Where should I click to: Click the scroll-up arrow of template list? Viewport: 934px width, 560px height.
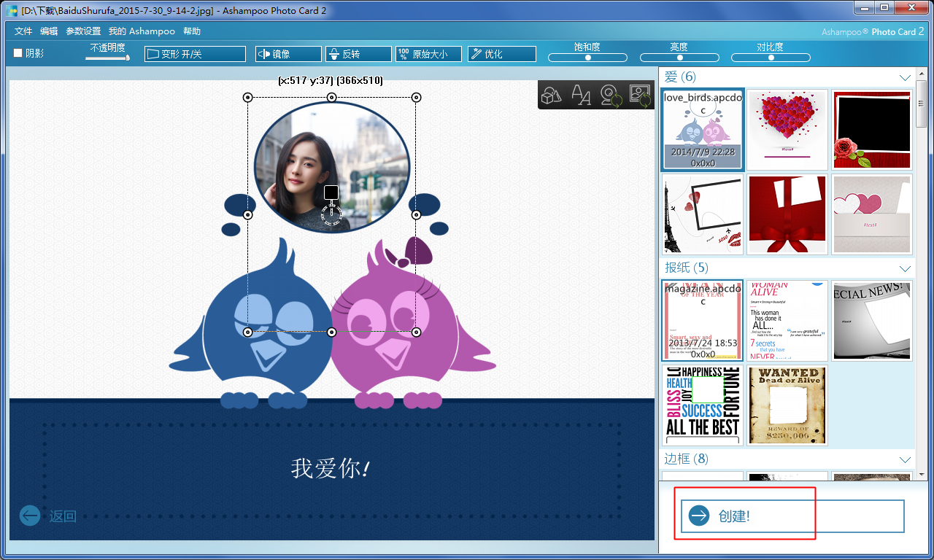click(921, 72)
